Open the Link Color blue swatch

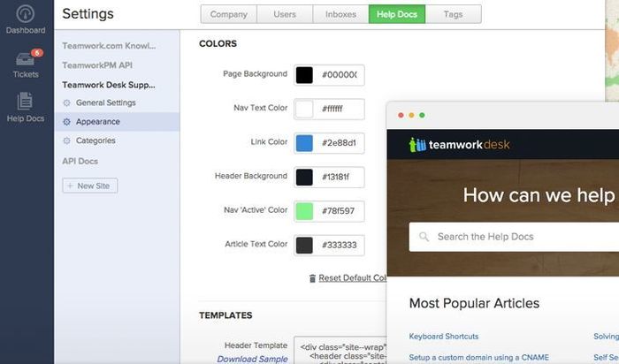pyautogui.click(x=304, y=143)
